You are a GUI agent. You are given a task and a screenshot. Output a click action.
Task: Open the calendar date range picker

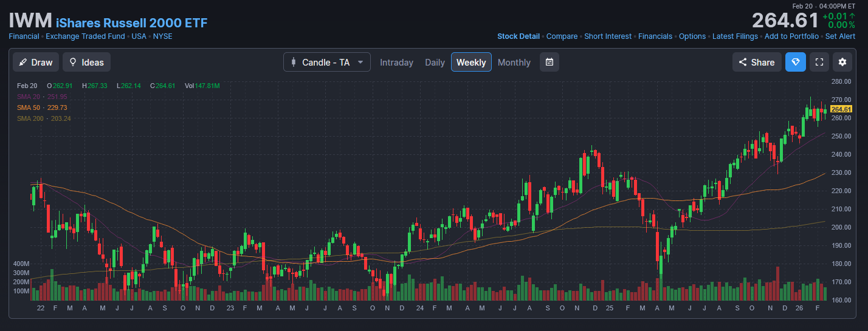(549, 62)
